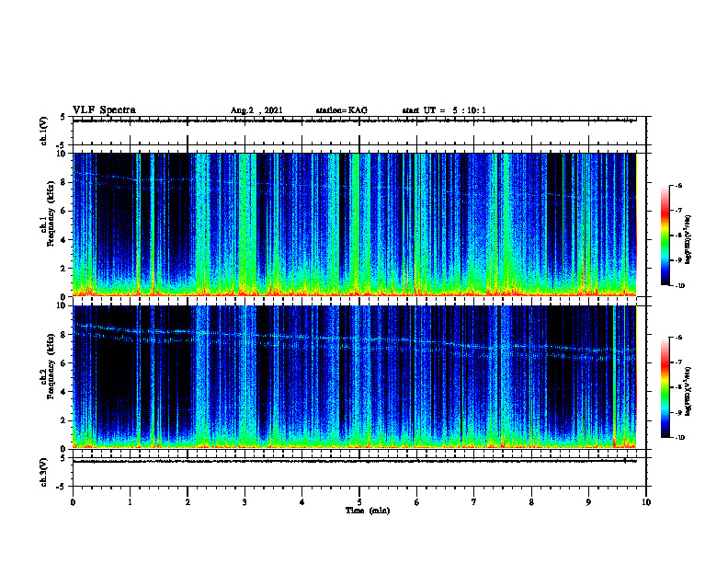
Task: Click the "Time (min)" axis label
Action: pos(368,511)
